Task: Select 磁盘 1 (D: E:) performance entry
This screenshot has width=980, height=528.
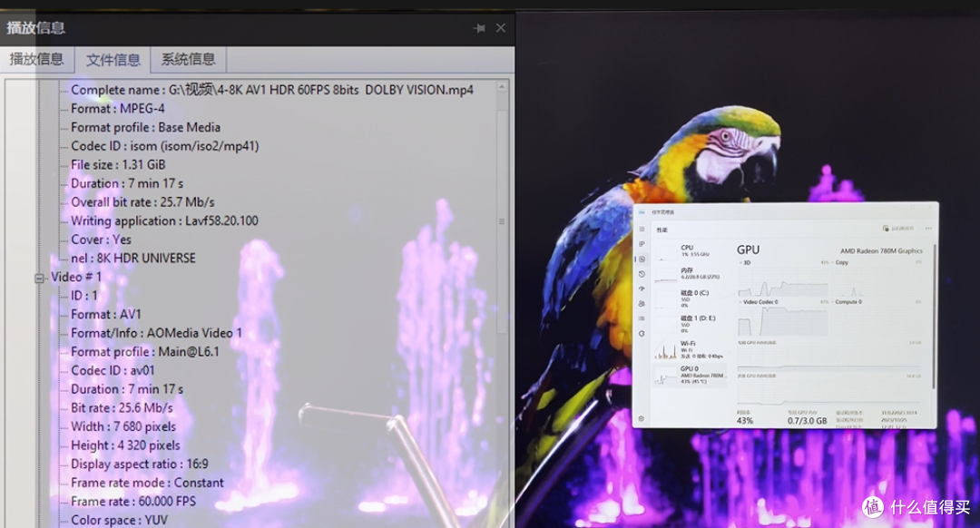Action: click(x=690, y=322)
